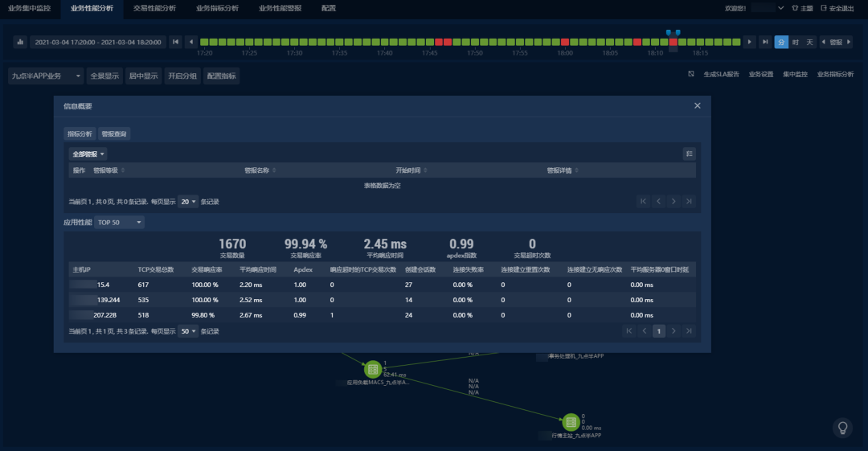The image size is (868, 451).
Task: Open the 九点半APP业务 dropdown
Action: pos(46,76)
